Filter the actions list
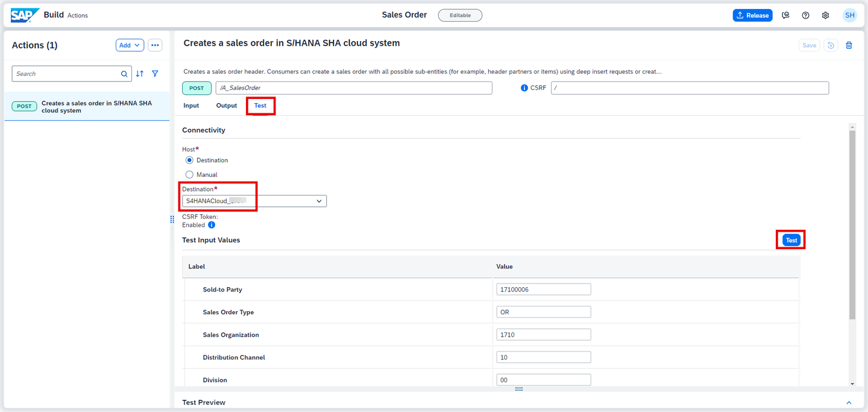This screenshot has height=412, width=868. (156, 74)
